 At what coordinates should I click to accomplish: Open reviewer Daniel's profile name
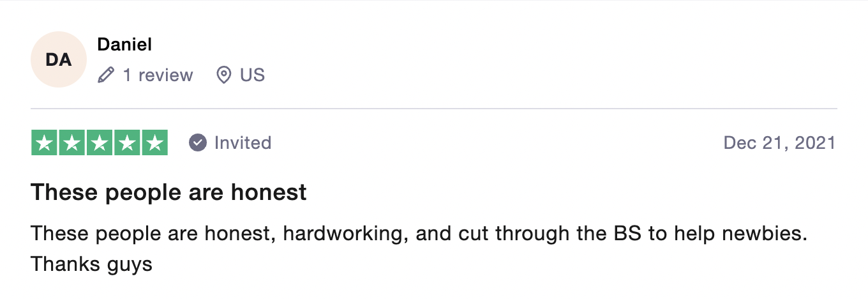tap(124, 45)
